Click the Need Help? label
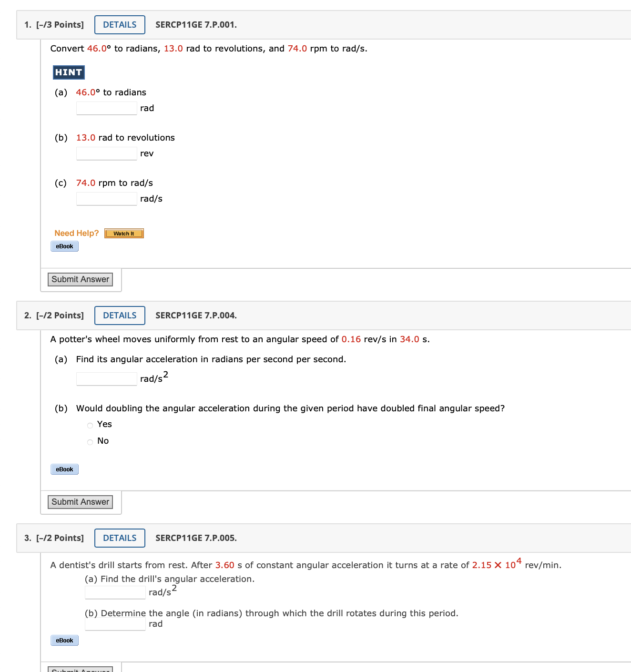Viewport: 631px width, 672px height. [x=76, y=233]
